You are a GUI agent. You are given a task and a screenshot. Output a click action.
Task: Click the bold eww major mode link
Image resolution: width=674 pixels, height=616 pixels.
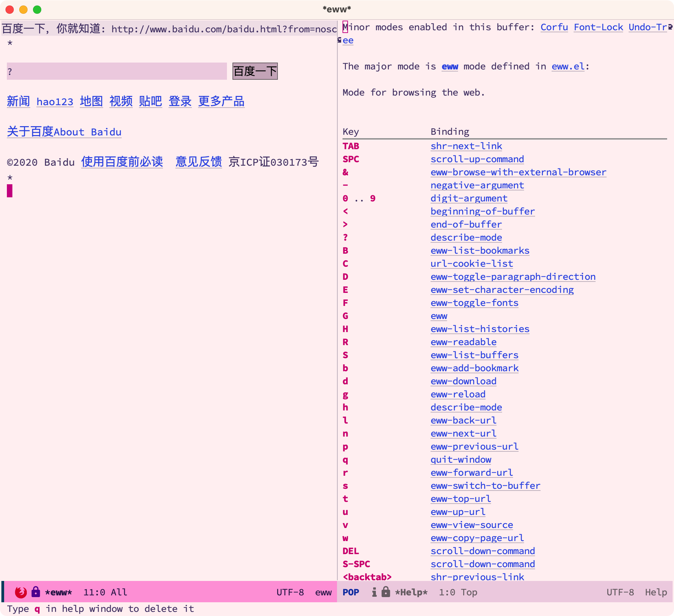tap(450, 66)
